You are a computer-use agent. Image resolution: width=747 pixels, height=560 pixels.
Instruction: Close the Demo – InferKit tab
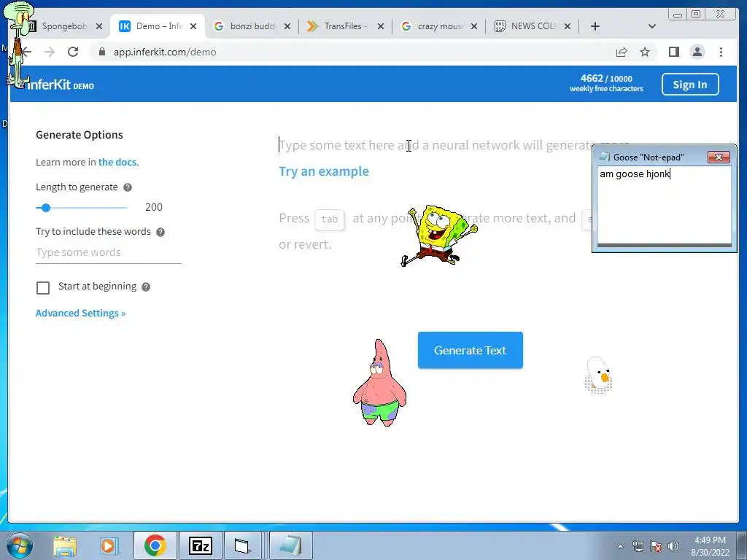193,26
